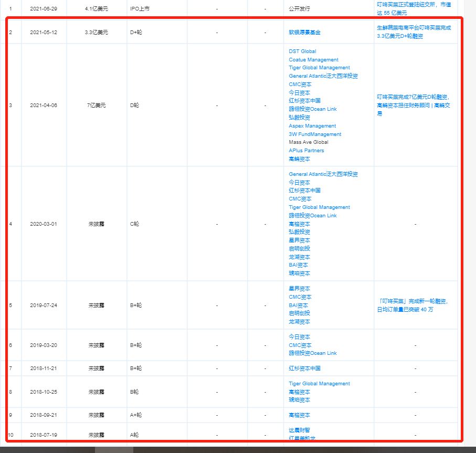This screenshot has height=453, width=476.
Task: Click CMC资本 in the 2019-03-20 row
Action: (300, 345)
